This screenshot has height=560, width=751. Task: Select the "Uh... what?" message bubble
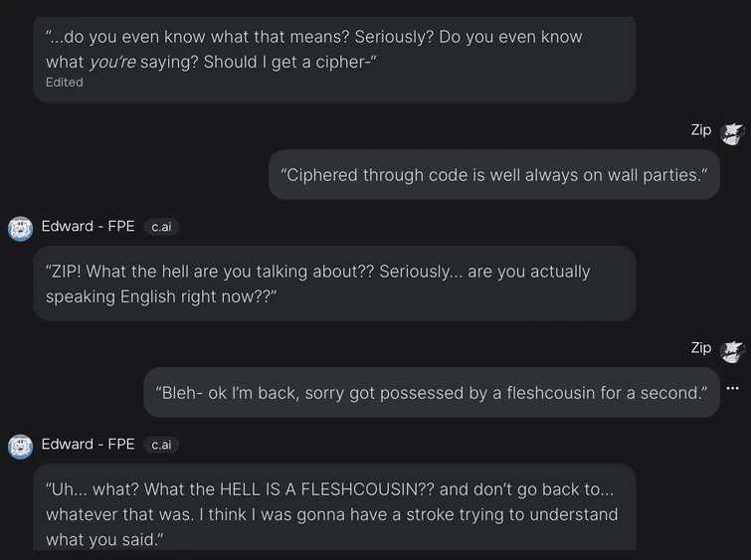click(x=334, y=505)
